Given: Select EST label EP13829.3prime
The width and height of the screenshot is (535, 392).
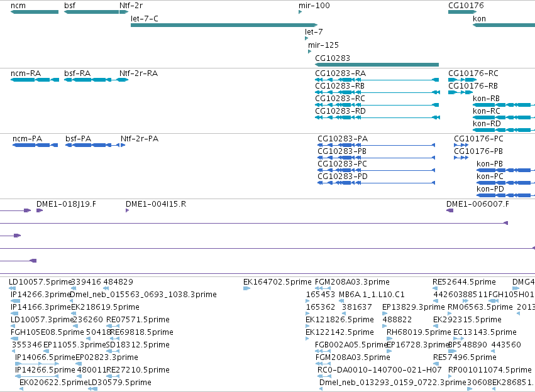Looking at the screenshot, I should [x=414, y=307].
